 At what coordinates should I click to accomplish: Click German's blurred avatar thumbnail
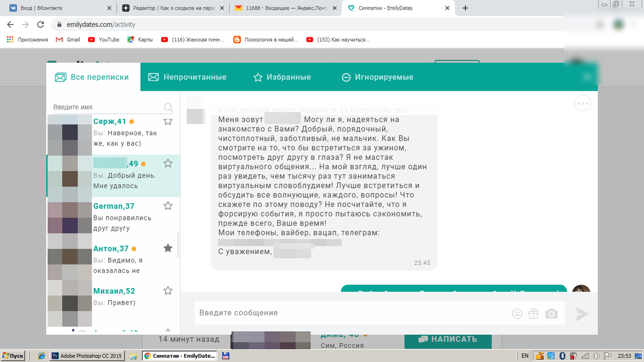pyautogui.click(x=70, y=218)
